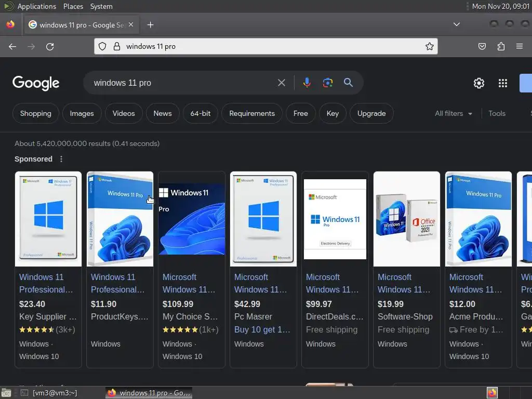
Task: Go to the Google logo homepage
Action: (36, 83)
